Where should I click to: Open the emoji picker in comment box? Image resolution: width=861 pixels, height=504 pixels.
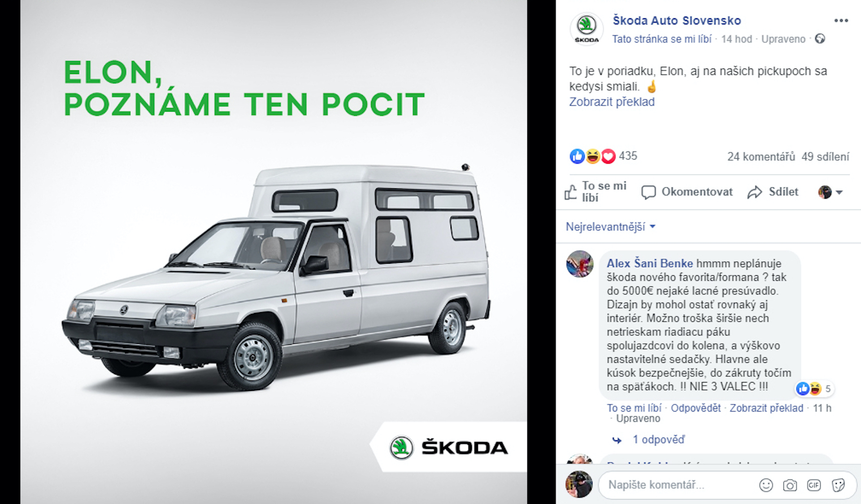pyautogui.click(x=766, y=485)
